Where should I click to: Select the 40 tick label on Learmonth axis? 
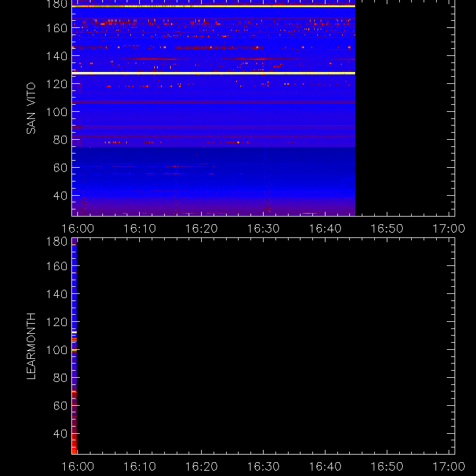tap(60, 434)
